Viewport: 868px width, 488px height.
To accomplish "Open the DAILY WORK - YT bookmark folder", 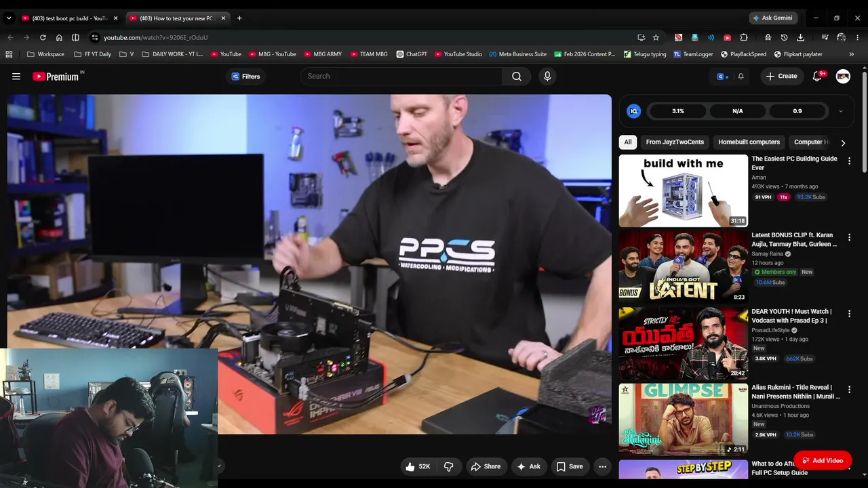I will (x=172, y=54).
